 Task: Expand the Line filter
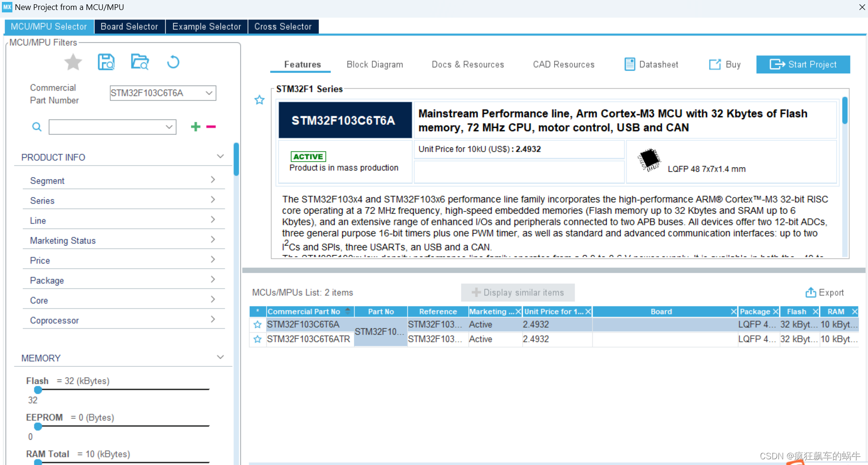[x=213, y=220]
